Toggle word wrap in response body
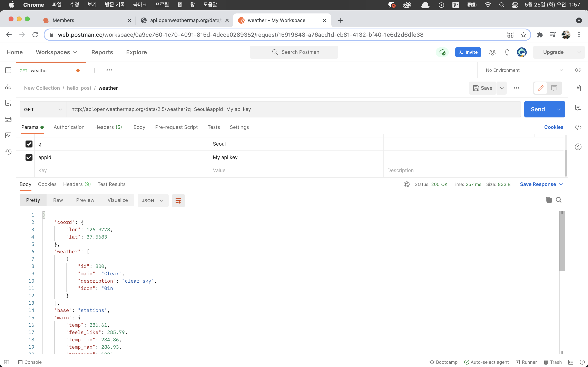 [178, 200]
